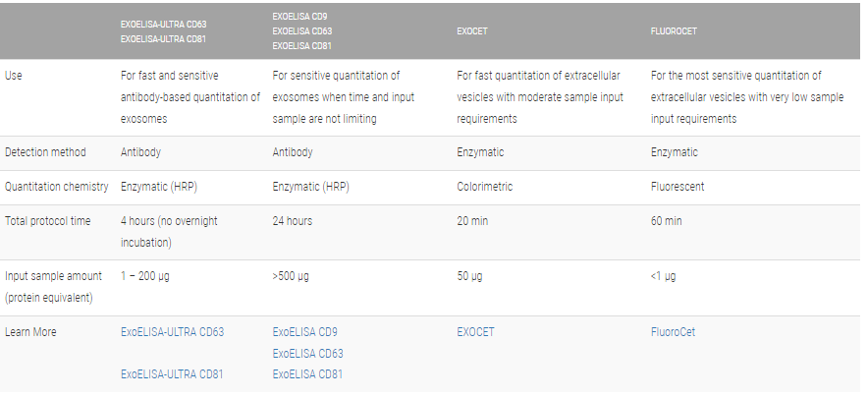Open the EXOCET Learn More link

[478, 332]
